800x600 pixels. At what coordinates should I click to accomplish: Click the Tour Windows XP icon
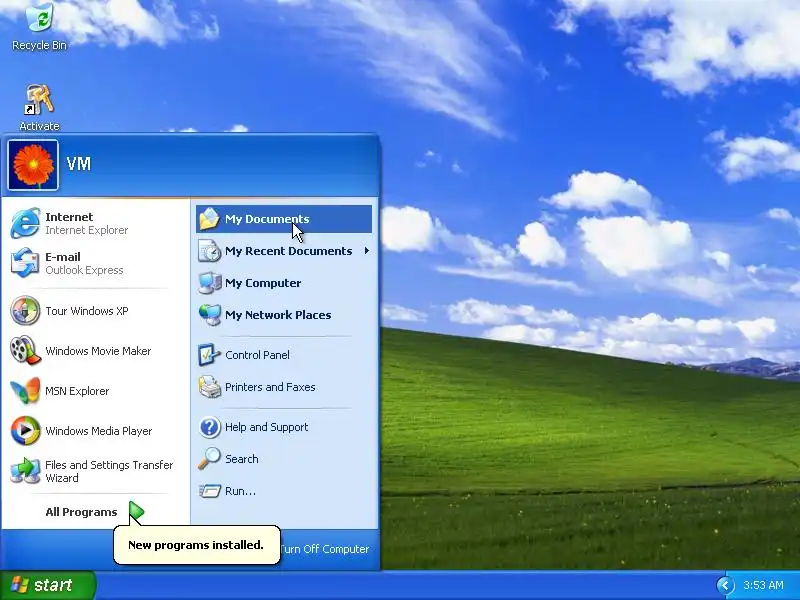25,311
